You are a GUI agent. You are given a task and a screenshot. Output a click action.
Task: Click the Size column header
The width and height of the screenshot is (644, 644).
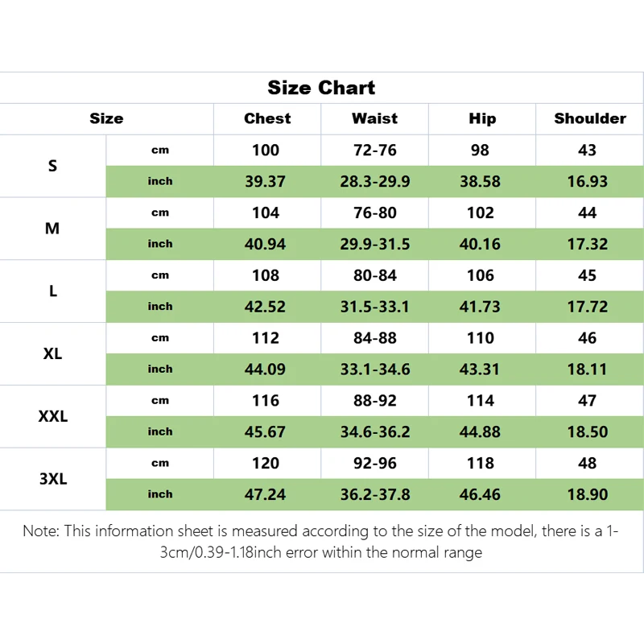point(106,118)
